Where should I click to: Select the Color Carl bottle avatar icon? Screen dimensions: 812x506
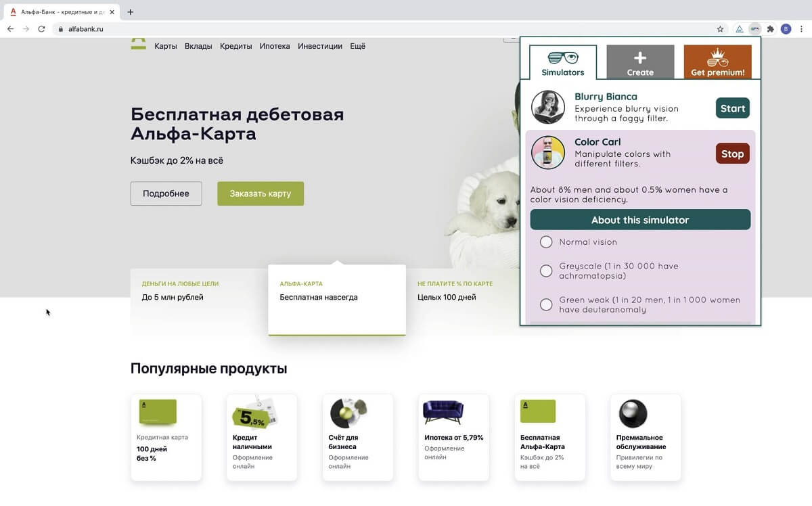[x=548, y=153]
